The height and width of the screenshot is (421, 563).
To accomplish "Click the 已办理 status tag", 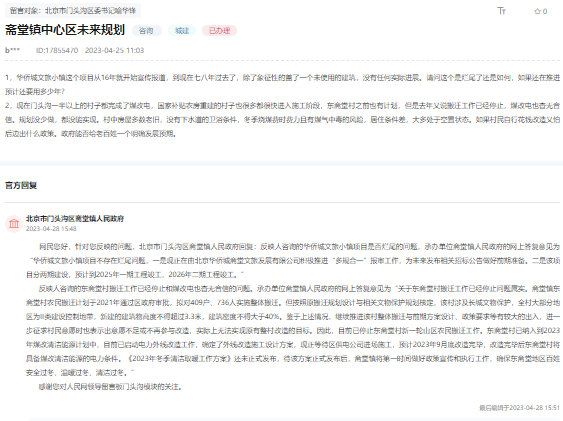I will click(219, 31).
